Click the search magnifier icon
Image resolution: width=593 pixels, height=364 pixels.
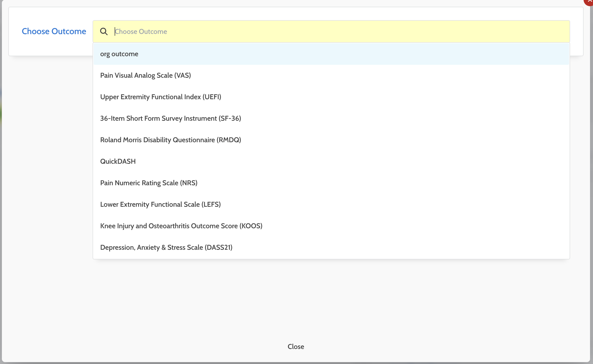coord(104,31)
